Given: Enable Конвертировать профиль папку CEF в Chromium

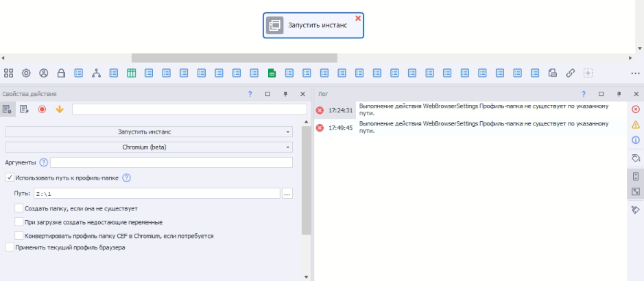Looking at the screenshot, I should pos(19,236).
